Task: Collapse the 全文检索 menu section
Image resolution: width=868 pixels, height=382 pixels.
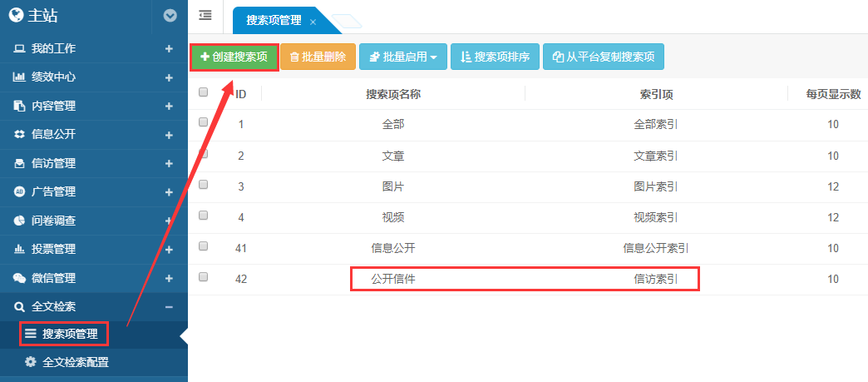Action: (x=169, y=307)
